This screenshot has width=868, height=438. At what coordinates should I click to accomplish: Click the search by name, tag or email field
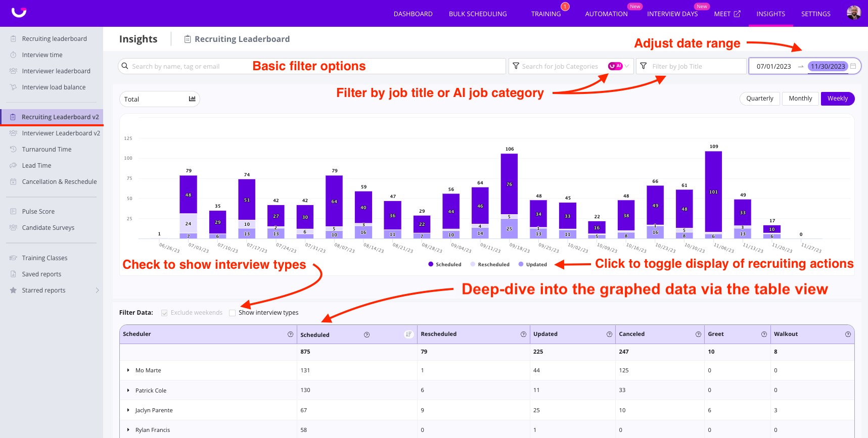(x=312, y=66)
